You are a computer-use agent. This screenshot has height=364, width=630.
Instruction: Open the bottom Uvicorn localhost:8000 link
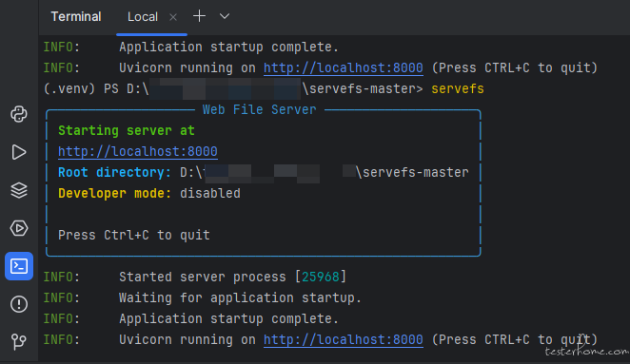[344, 340]
